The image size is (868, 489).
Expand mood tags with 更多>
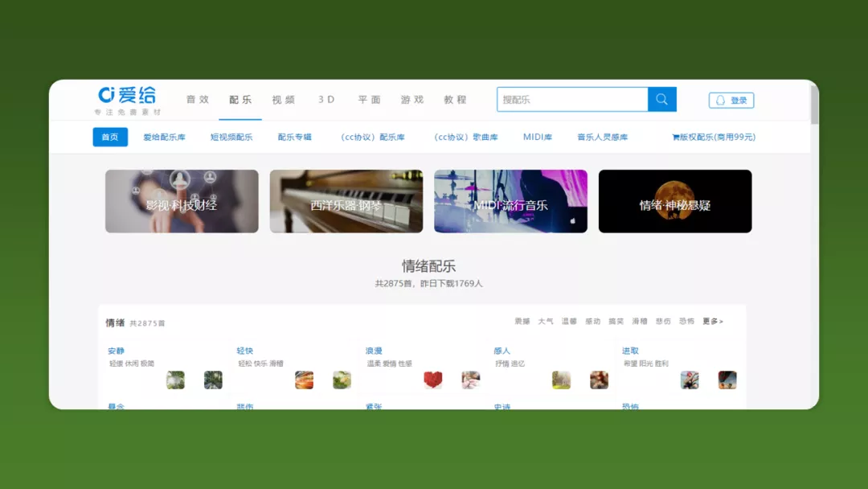point(712,321)
